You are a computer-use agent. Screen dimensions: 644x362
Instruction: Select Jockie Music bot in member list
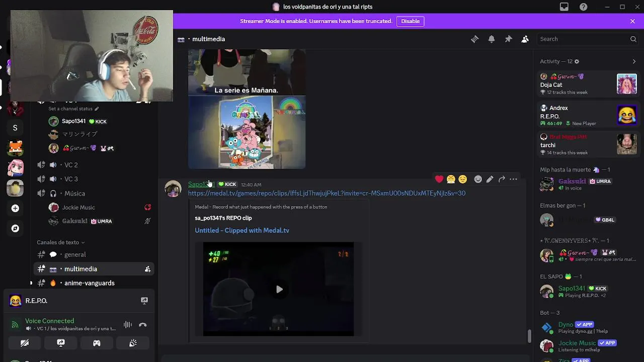587,346
